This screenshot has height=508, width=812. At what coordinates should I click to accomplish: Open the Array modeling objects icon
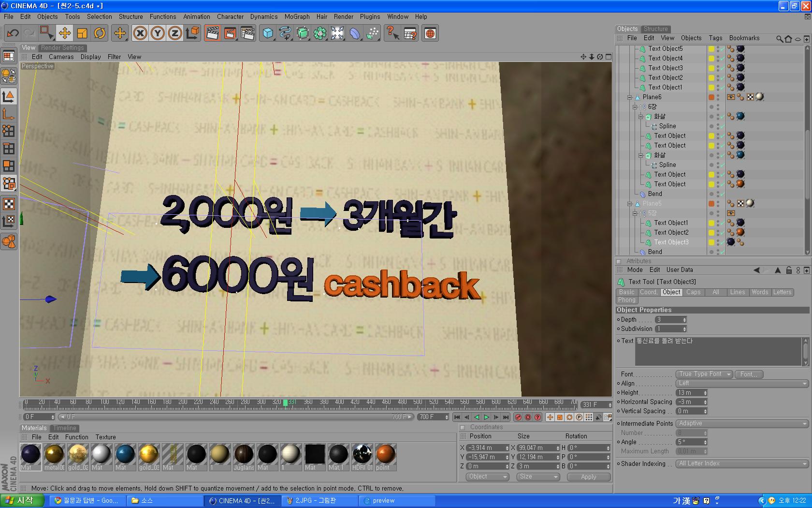pos(320,33)
